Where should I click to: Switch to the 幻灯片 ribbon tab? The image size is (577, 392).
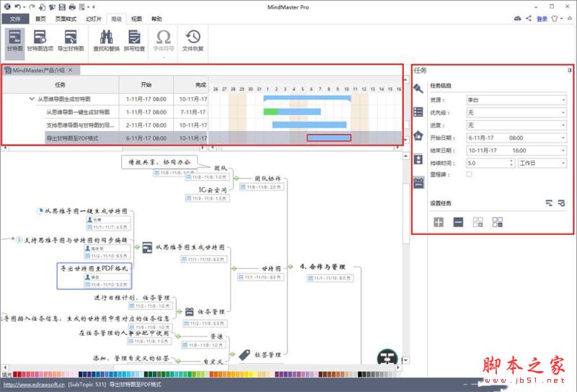click(x=94, y=19)
